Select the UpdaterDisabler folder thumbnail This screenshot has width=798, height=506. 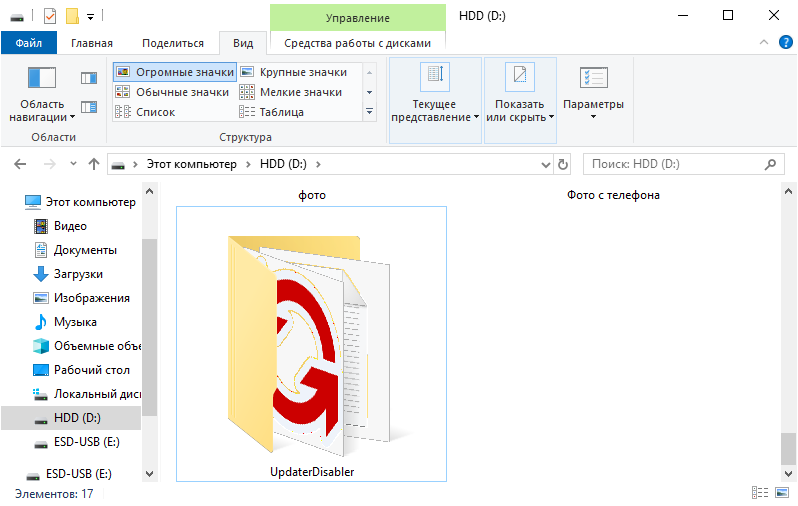[x=311, y=344]
